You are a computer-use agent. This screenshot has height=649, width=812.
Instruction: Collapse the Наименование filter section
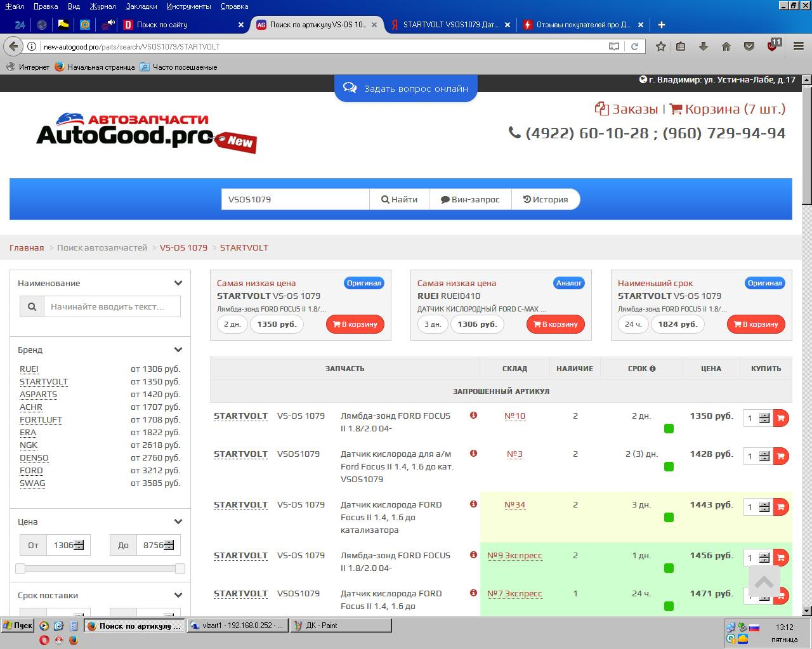178,283
